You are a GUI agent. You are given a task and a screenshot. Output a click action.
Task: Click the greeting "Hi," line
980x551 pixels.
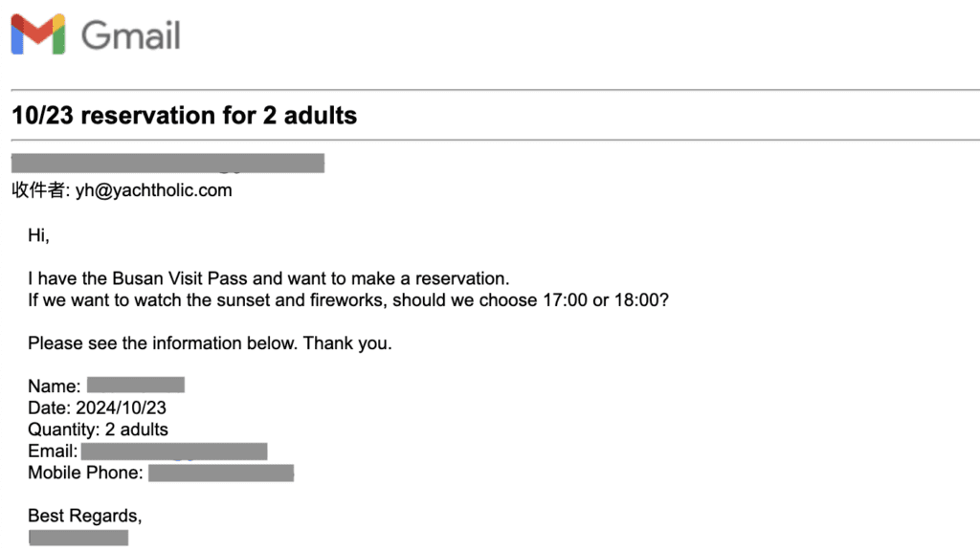(38, 235)
